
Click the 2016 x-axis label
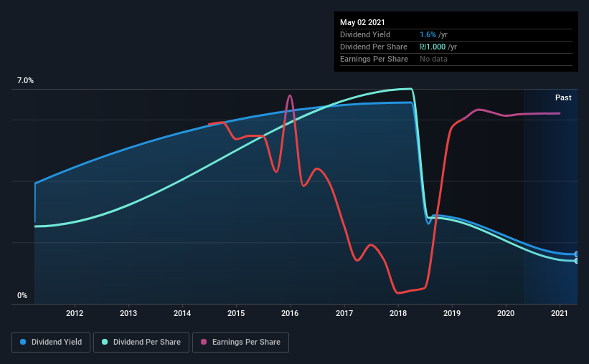tap(290, 313)
